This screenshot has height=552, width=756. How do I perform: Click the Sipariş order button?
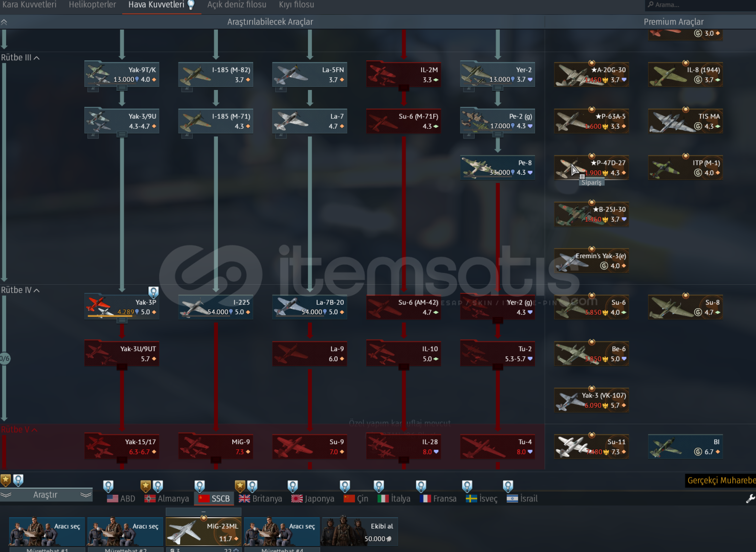[592, 182]
